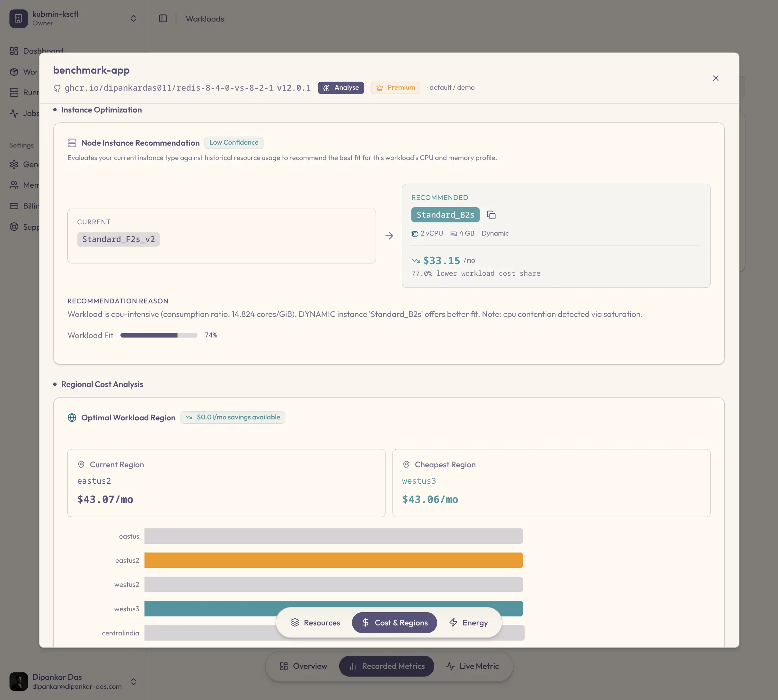Click the bar chart icon in Recorded Metrics
This screenshot has width=778, height=700.
click(352, 667)
